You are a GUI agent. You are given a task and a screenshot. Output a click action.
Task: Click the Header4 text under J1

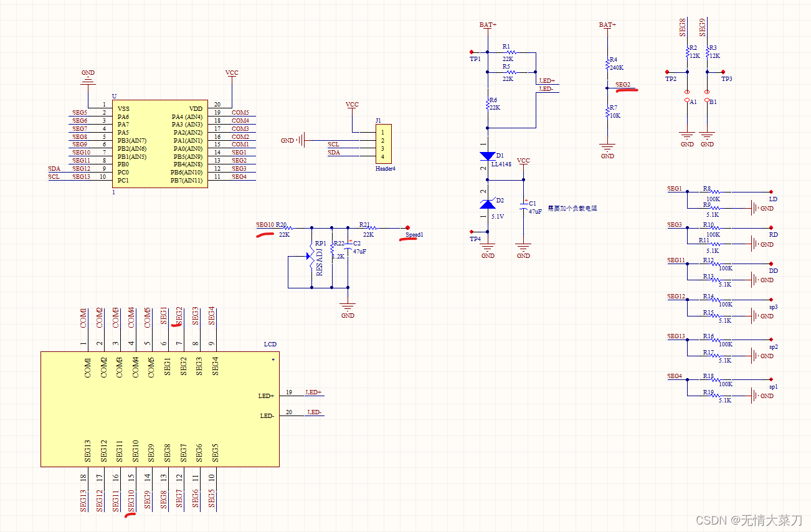coord(386,169)
